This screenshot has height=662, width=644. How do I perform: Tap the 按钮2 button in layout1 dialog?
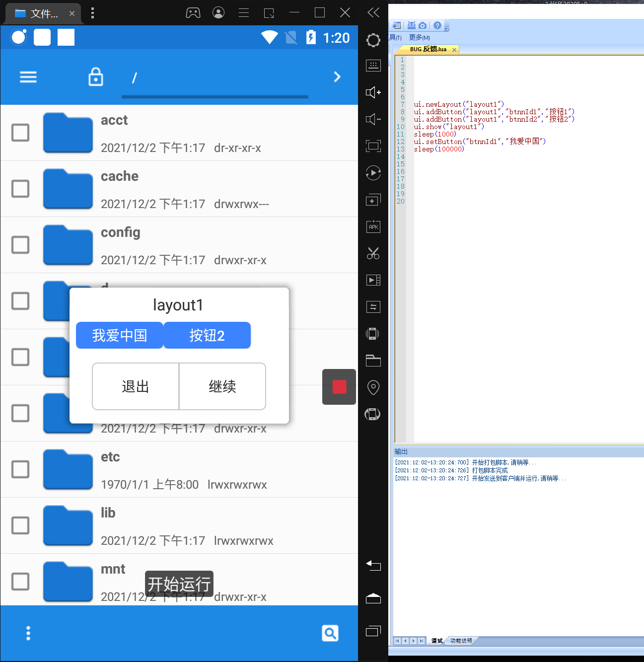207,335
